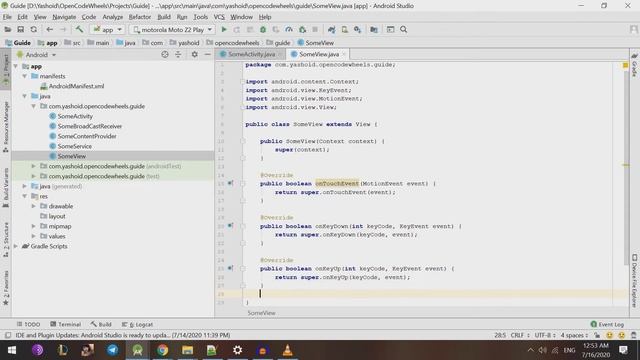Open Project panel settings gear

(x=194, y=54)
